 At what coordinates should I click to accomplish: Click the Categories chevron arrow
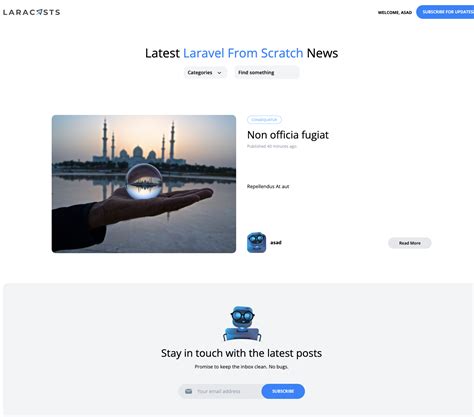tap(219, 73)
